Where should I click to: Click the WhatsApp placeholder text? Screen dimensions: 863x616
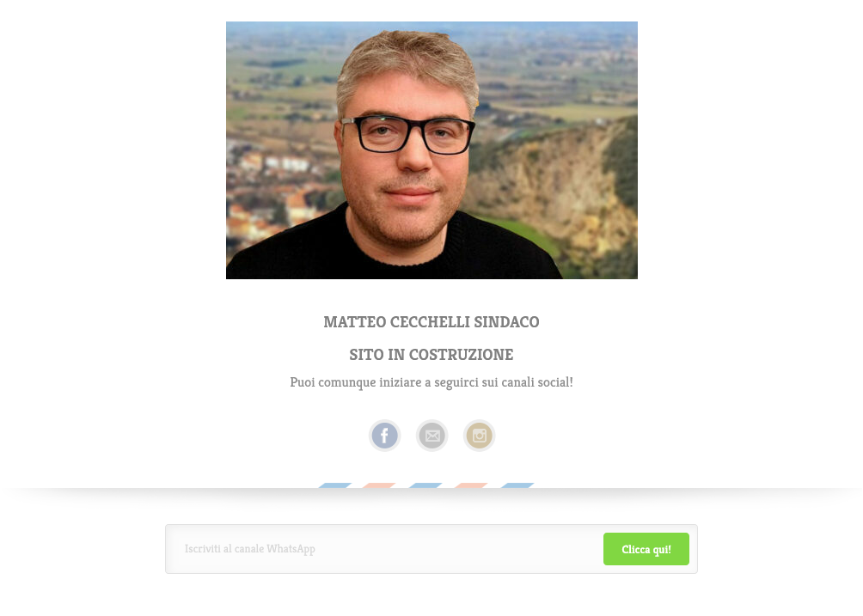click(250, 549)
